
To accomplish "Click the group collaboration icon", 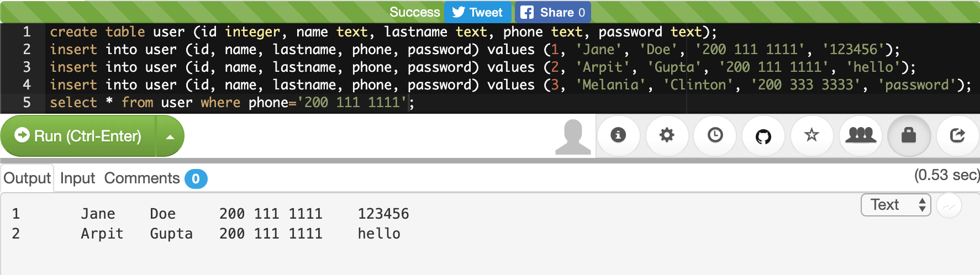I will (x=860, y=135).
